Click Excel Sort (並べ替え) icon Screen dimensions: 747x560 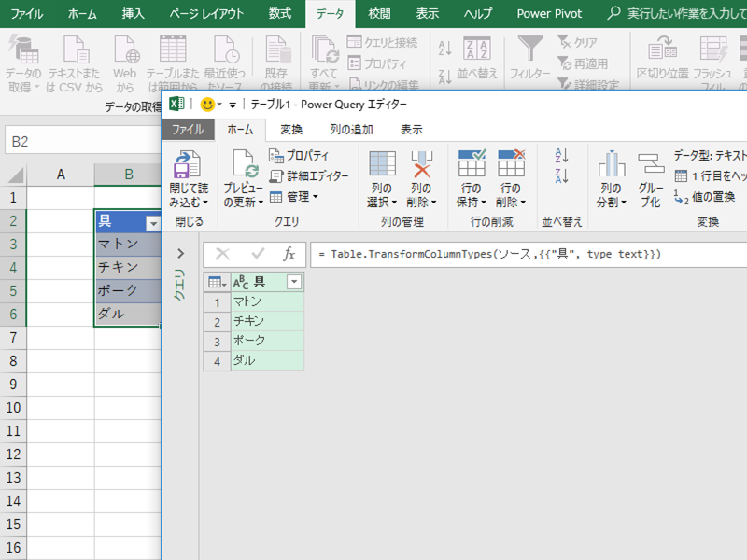(476, 49)
